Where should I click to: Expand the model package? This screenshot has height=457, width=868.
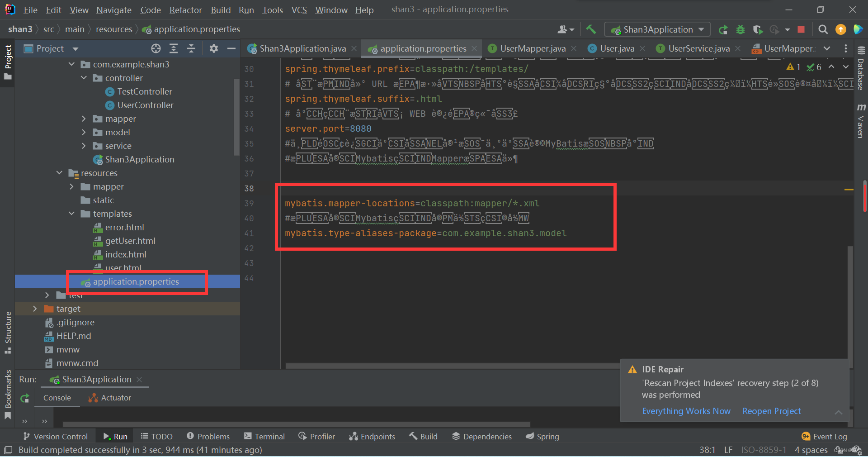[x=84, y=132]
